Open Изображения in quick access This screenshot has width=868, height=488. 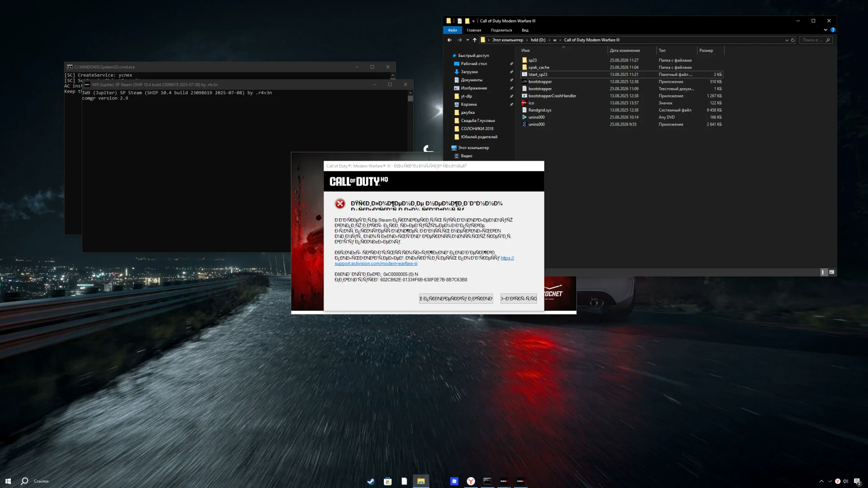tap(474, 88)
